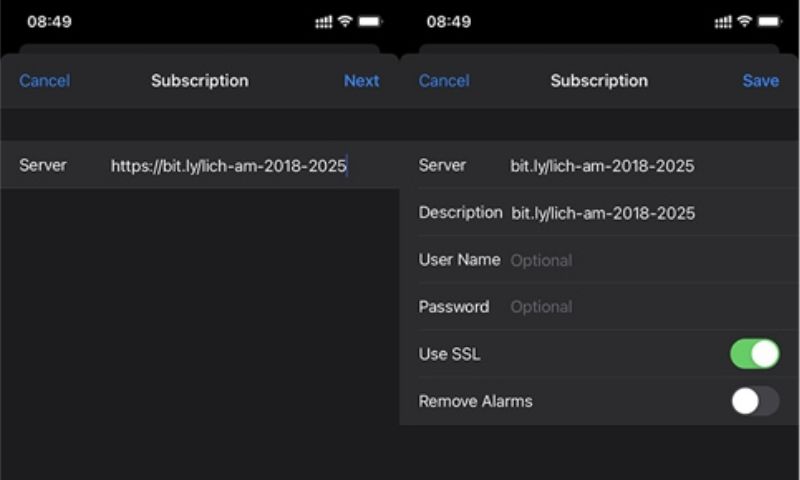Tap the battery icon in right status bar

pos(770,21)
